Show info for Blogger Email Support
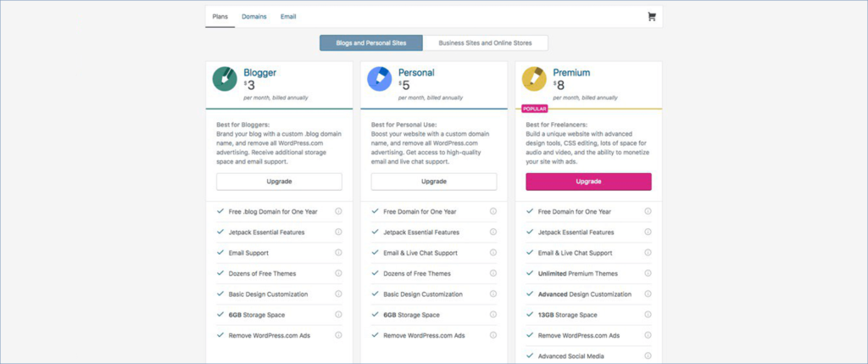Viewport: 868px width, 364px height. point(338,253)
